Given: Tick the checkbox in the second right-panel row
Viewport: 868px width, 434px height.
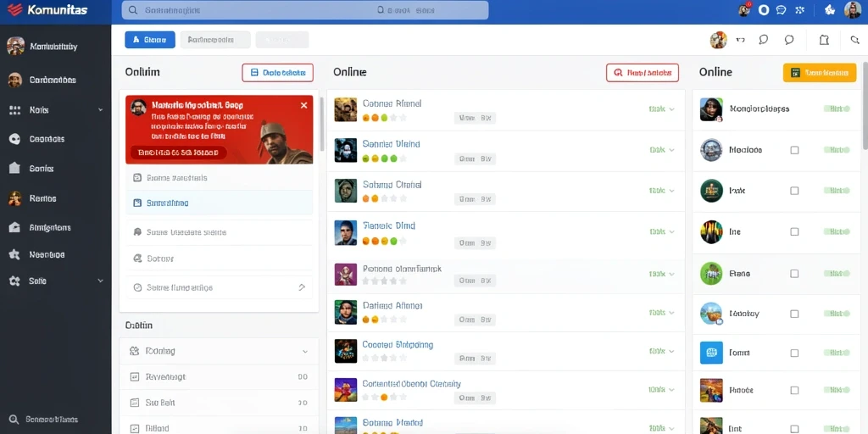Looking at the screenshot, I should (794, 150).
